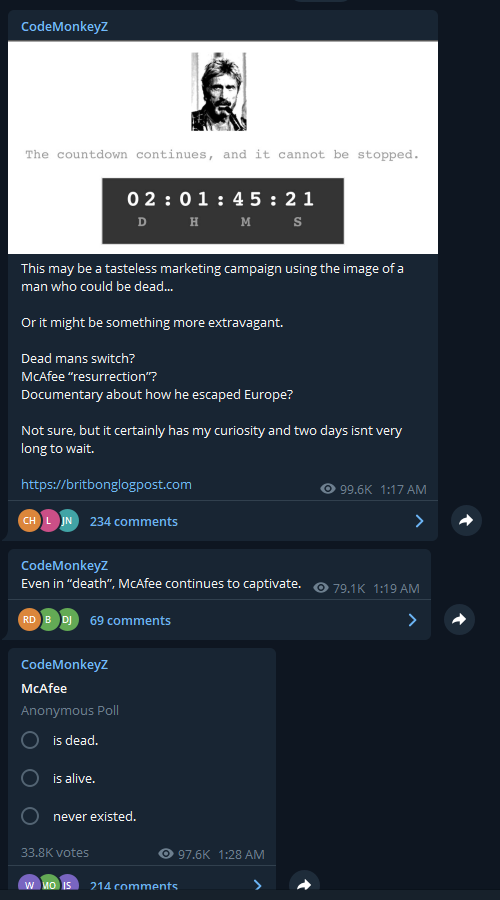This screenshot has height=900, width=500.
Task: Open the britbonglogpost.com link
Action: [106, 484]
